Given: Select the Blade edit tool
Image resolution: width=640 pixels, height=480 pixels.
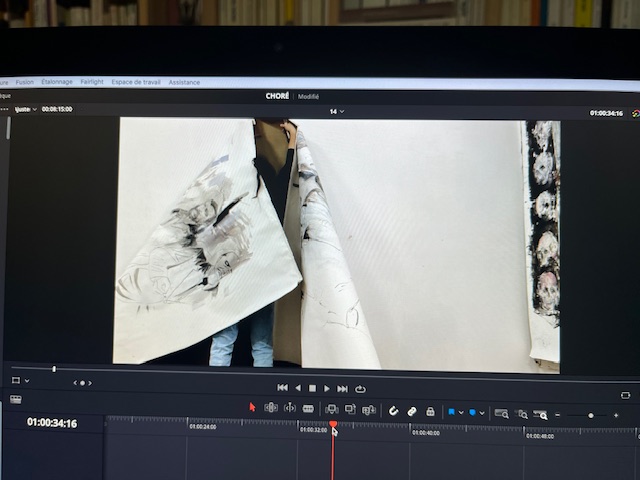Looking at the screenshot, I should pos(308,409).
